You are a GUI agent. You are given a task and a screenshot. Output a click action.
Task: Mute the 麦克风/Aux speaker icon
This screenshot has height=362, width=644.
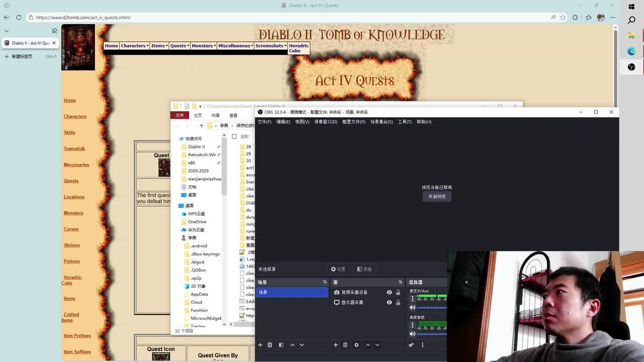click(x=413, y=307)
